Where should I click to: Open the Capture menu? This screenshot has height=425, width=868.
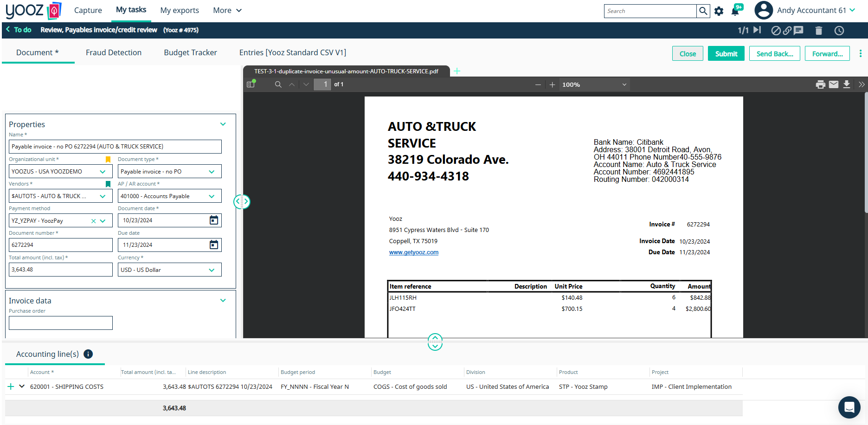tap(88, 10)
